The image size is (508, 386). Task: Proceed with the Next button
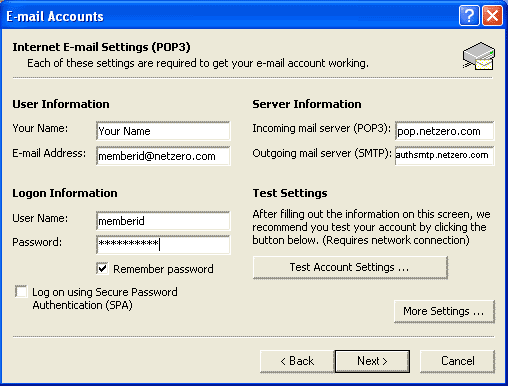(372, 361)
